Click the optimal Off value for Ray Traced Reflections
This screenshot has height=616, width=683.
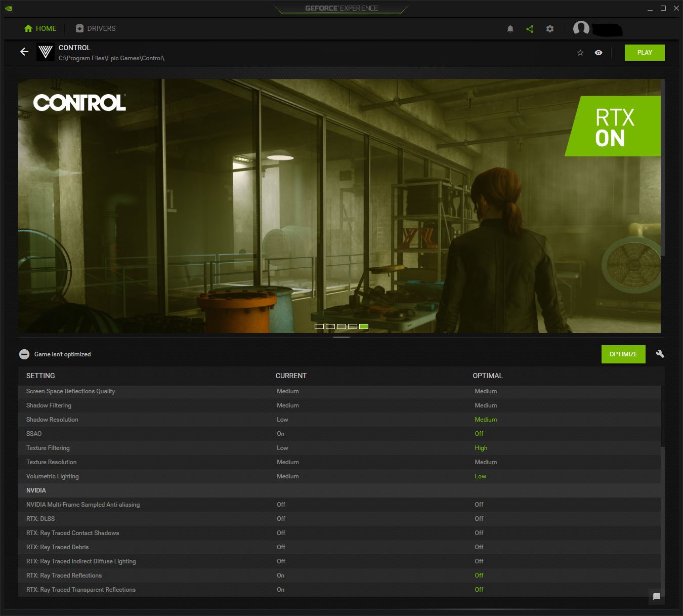(x=479, y=576)
